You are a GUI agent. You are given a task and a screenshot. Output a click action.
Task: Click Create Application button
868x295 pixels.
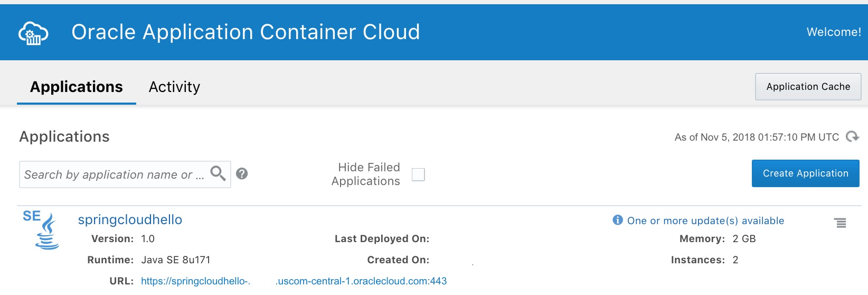click(805, 173)
